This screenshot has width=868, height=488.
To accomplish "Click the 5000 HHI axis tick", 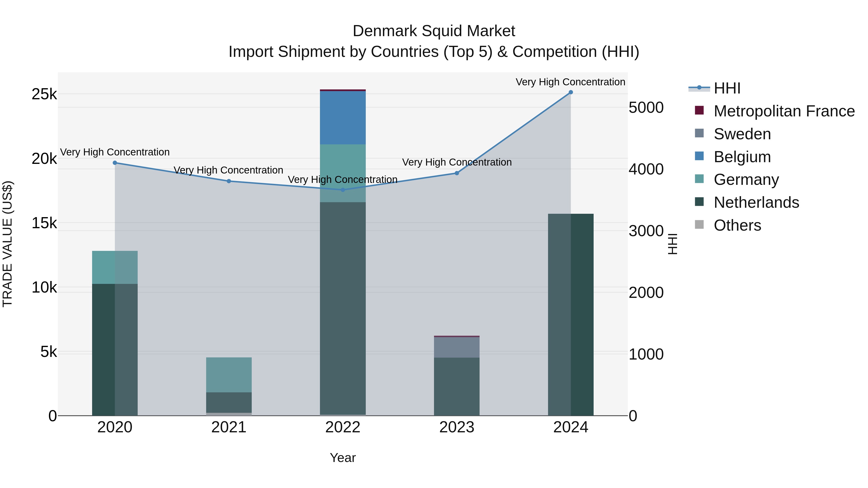I will [646, 108].
